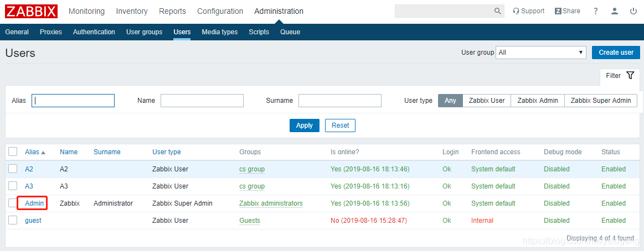
Task: Open cs group link in A3 row
Action: 252,186
